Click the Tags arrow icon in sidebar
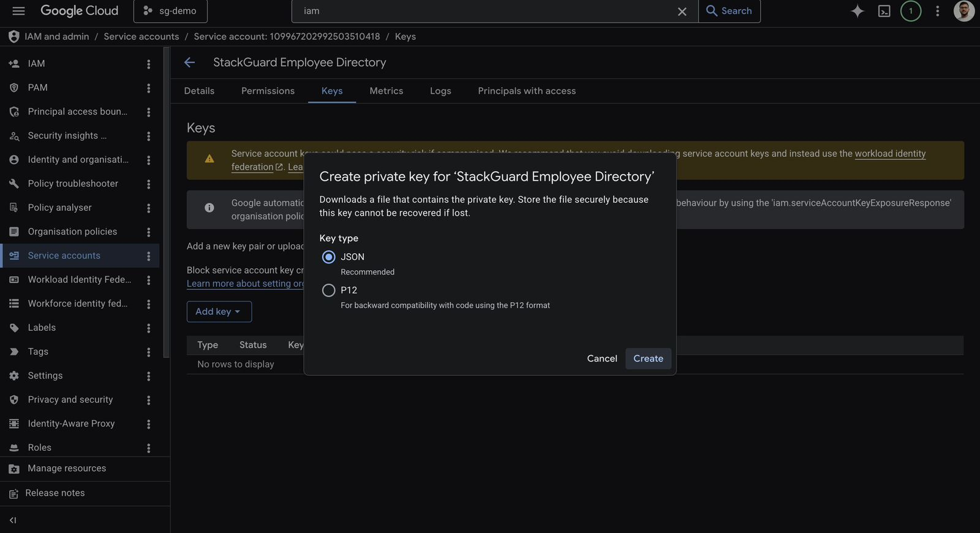The height and width of the screenshot is (533, 980). [x=14, y=352]
